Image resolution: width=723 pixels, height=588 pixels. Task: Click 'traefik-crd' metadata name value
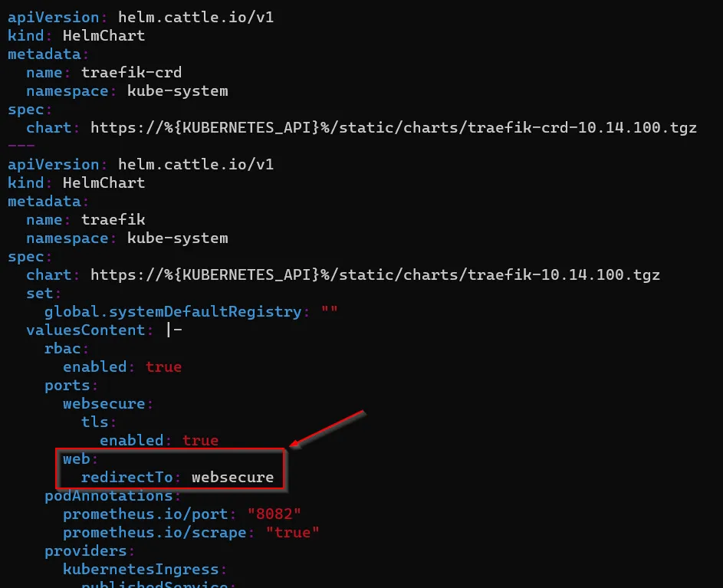click(x=131, y=72)
